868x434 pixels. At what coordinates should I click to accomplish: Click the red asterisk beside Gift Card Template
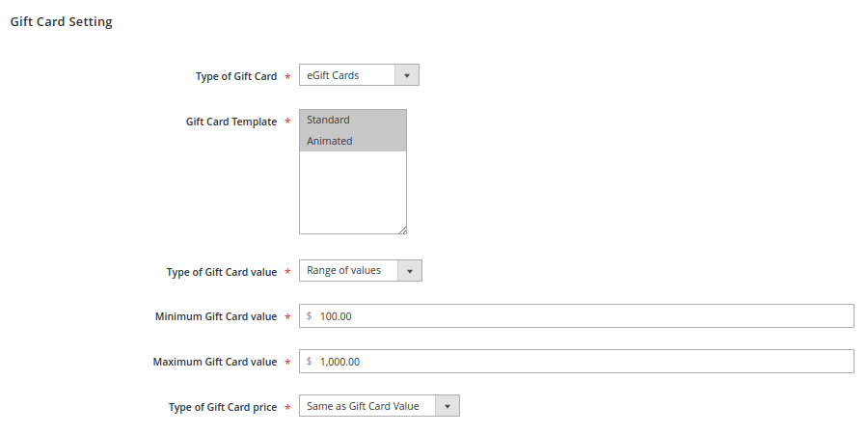pyautogui.click(x=287, y=122)
